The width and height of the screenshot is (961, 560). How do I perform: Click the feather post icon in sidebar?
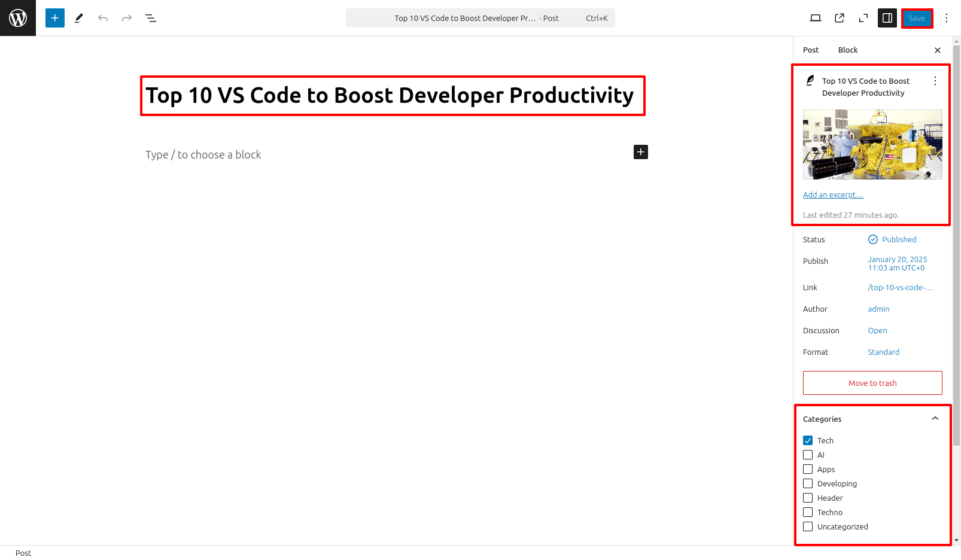click(810, 80)
